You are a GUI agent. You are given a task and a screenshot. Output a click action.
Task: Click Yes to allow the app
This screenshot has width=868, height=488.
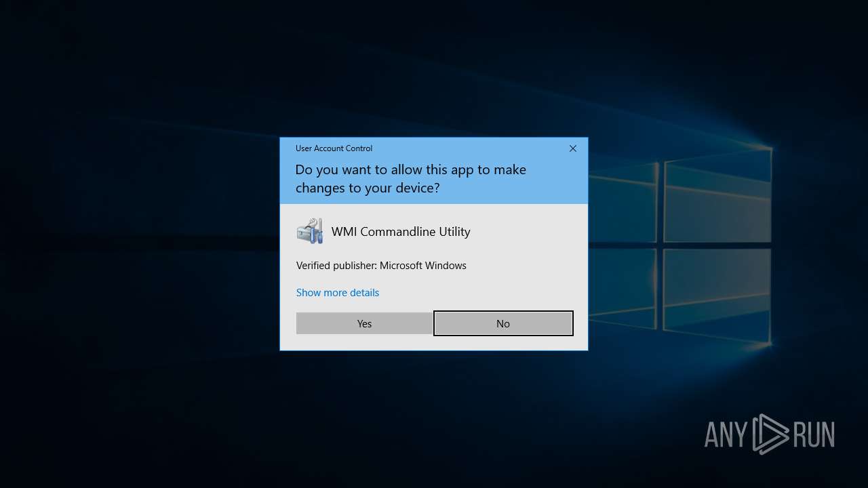click(364, 323)
